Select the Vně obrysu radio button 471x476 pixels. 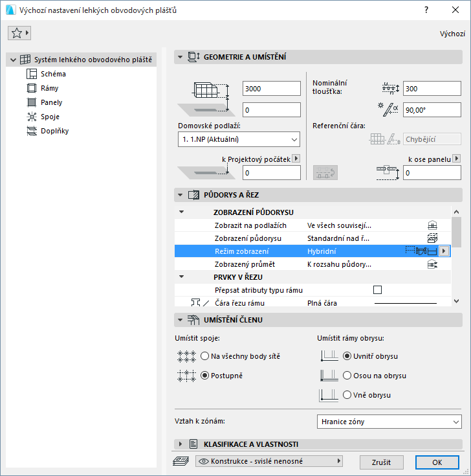[347, 395]
